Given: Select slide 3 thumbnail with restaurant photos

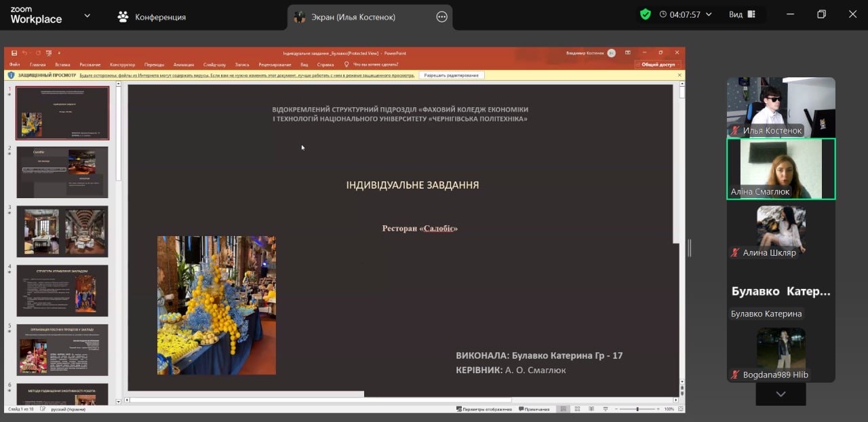Looking at the screenshot, I should click(62, 231).
